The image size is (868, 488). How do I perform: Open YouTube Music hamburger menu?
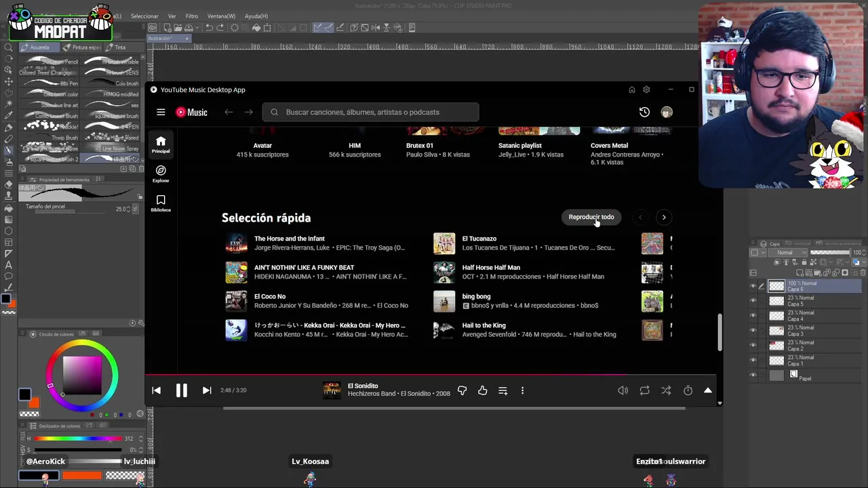coord(161,113)
